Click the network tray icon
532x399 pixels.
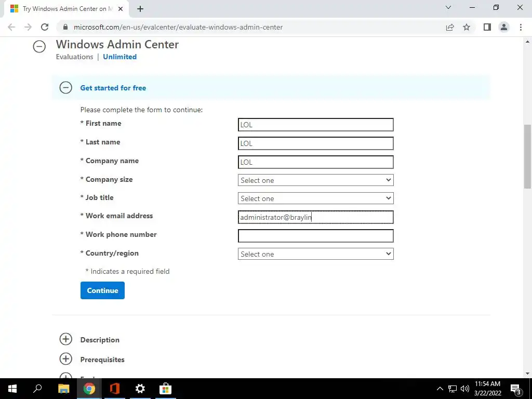click(453, 389)
